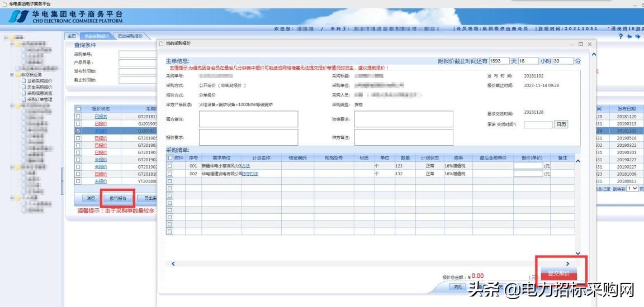Maximize the 当前采购报价 dialog window
This screenshot has width=644, height=307.
click(581, 44)
